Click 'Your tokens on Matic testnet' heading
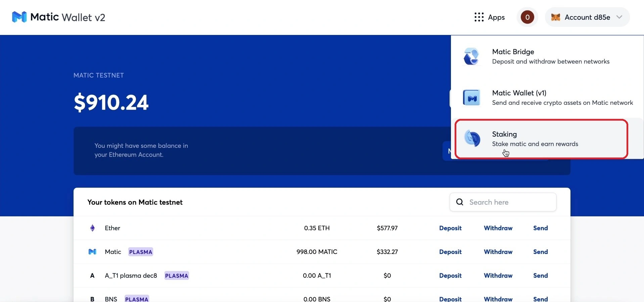 pyautogui.click(x=135, y=202)
